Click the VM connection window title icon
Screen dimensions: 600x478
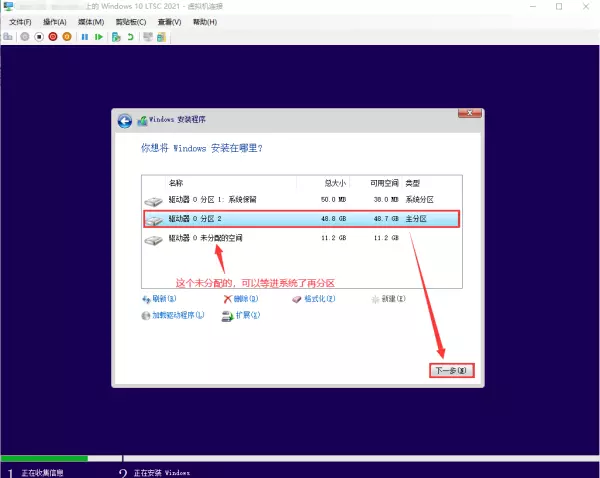(8, 7)
